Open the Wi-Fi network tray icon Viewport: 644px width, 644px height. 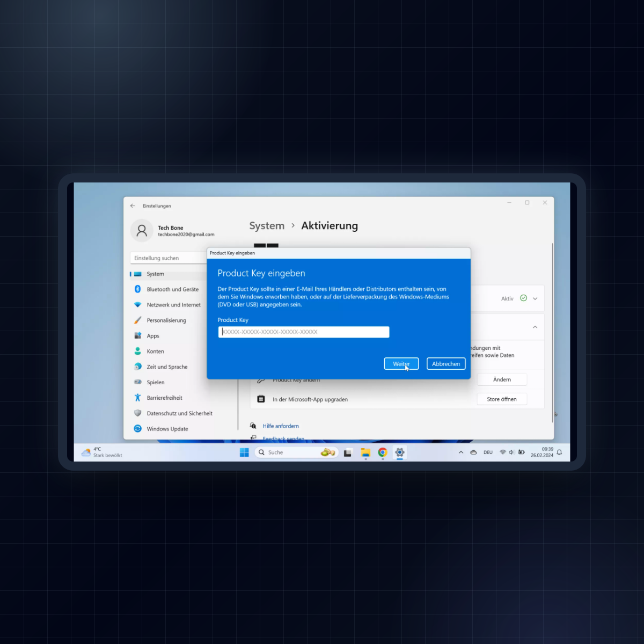pyautogui.click(x=503, y=452)
